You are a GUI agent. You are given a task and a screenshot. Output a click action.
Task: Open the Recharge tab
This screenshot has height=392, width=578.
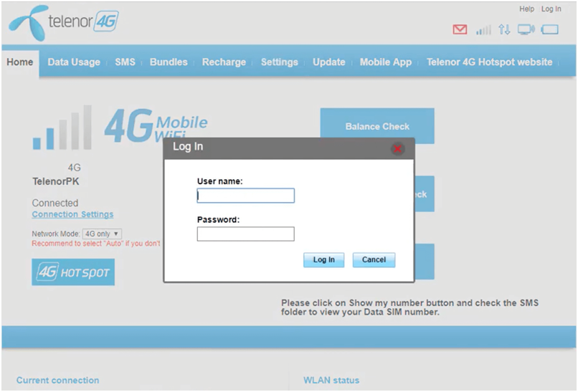pyautogui.click(x=224, y=62)
